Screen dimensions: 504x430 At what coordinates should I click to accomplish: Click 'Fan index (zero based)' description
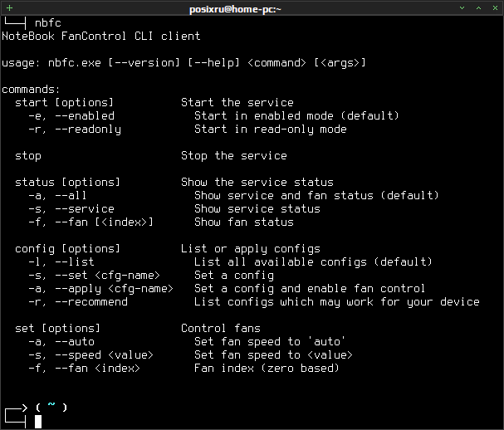(267, 368)
